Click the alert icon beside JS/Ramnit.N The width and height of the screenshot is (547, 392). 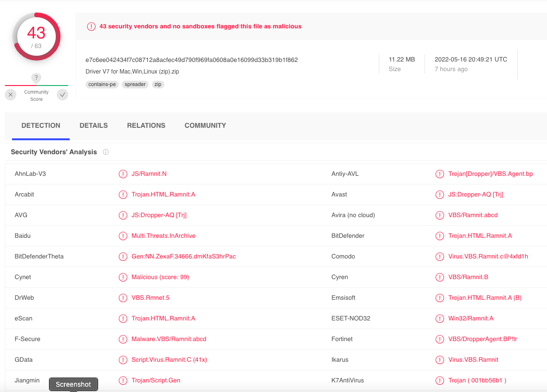point(123,174)
